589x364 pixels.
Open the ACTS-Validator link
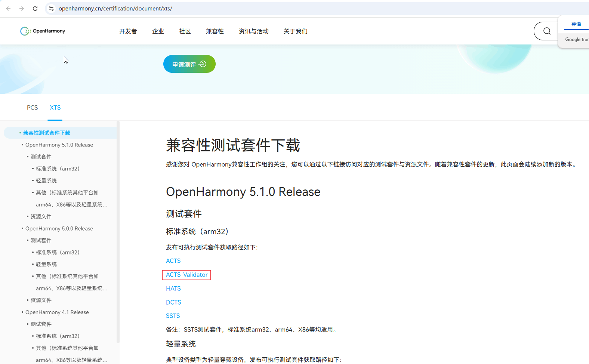[x=186, y=275]
